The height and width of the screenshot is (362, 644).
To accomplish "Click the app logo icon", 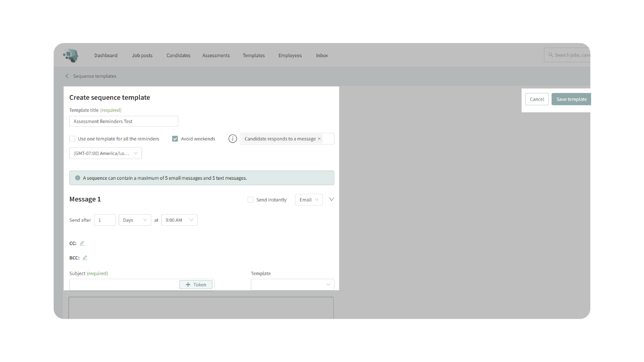I will pos(71,55).
